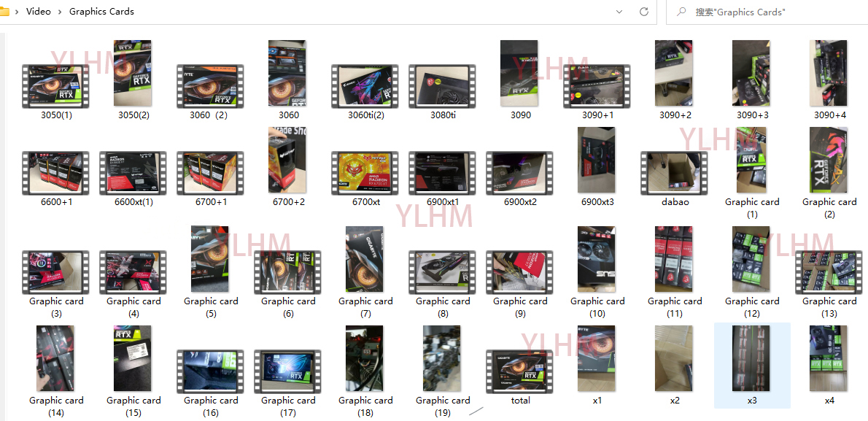Screen dimensions: 868x421
Task: Select the 3060ti(2) video file
Action: (365, 86)
